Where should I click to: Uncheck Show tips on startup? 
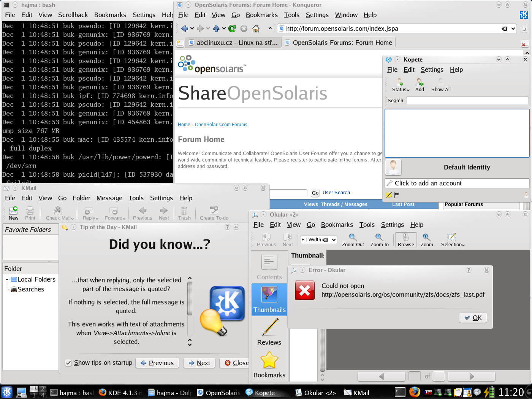point(68,363)
